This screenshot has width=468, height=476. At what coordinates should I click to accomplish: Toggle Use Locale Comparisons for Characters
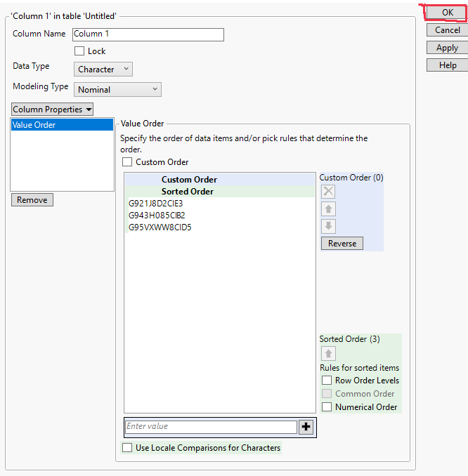(127, 447)
